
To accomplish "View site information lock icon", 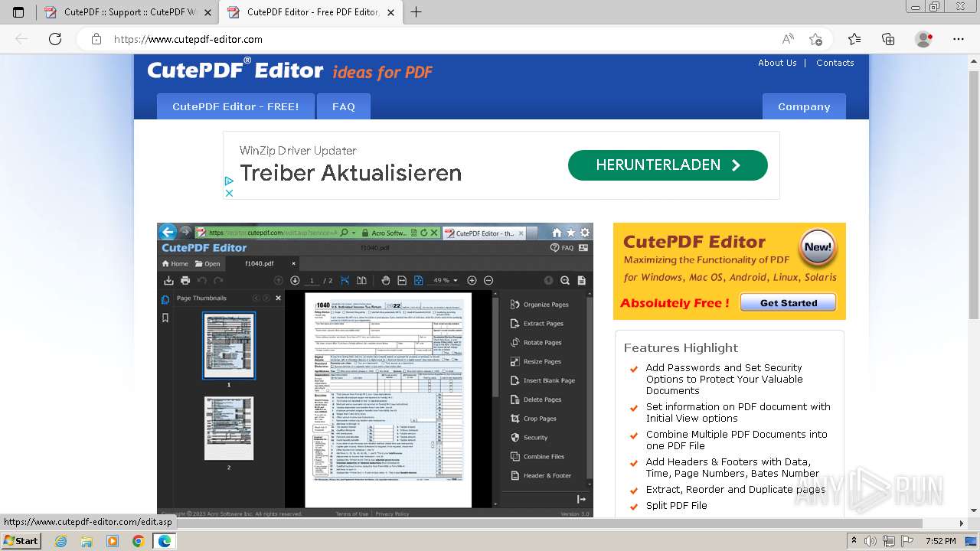I will coord(96,39).
